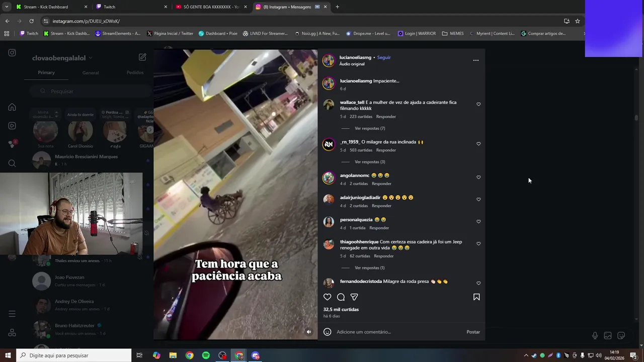Switch to the SÓ GENTE BOA YouTube tab
This screenshot has width=644, height=362.
point(211,7)
